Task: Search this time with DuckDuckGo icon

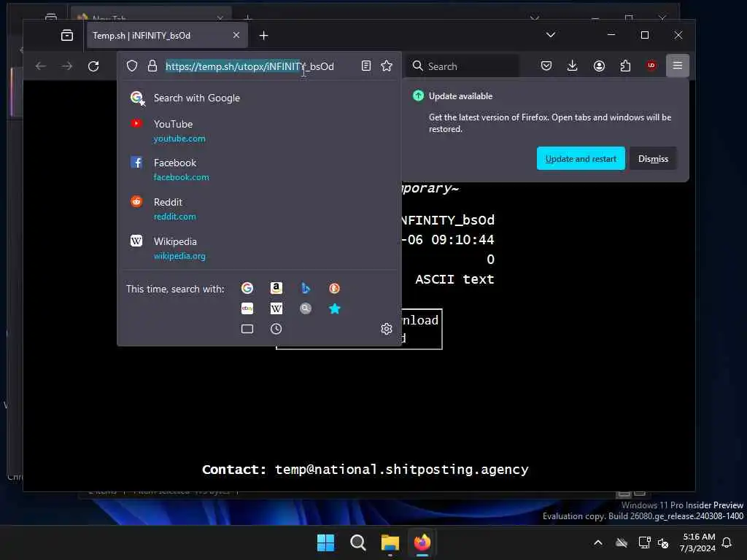Action: pos(334,288)
